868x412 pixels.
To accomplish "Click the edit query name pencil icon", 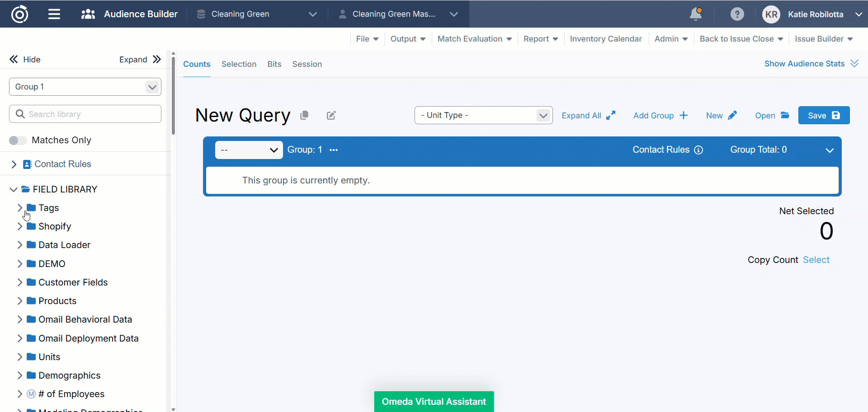I will coord(331,116).
